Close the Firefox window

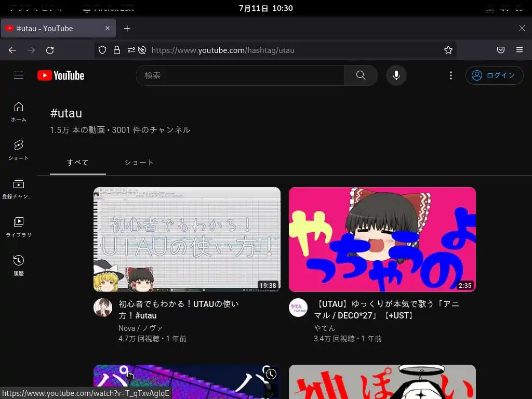tap(522, 28)
